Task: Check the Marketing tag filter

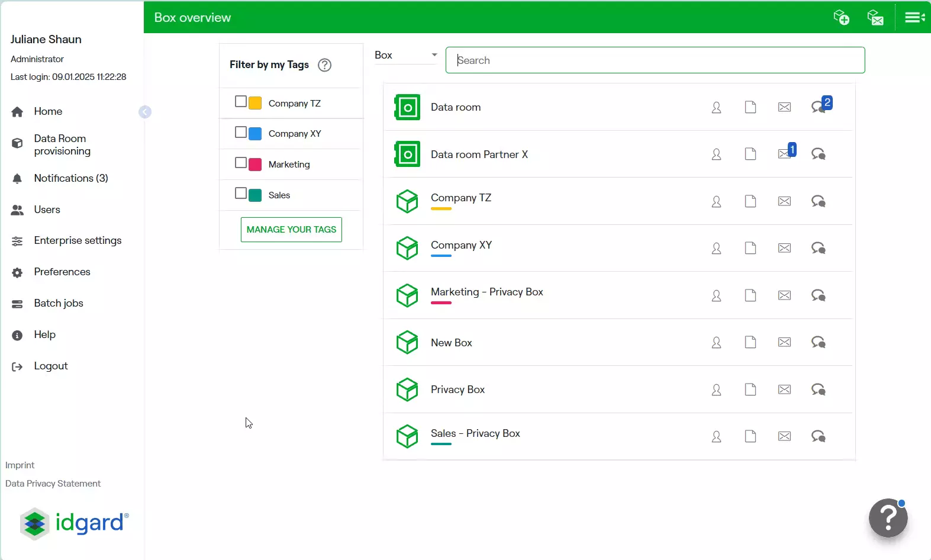Action: click(241, 163)
